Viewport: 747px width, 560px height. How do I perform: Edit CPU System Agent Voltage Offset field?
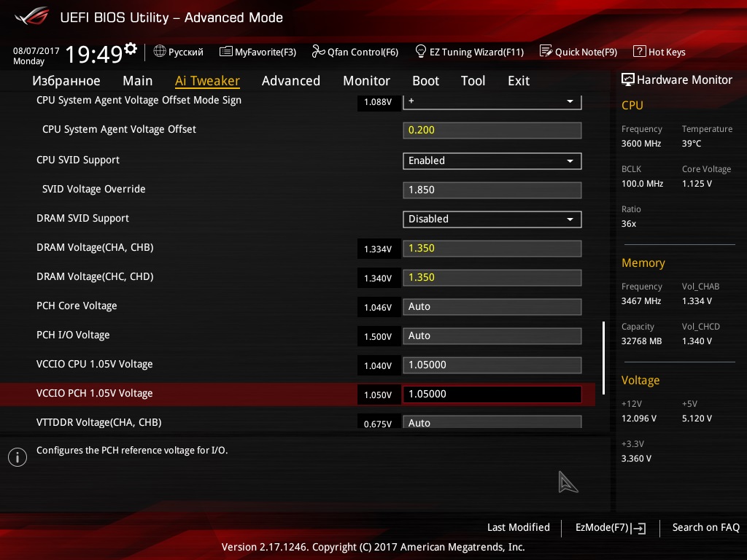pyautogui.click(x=492, y=130)
